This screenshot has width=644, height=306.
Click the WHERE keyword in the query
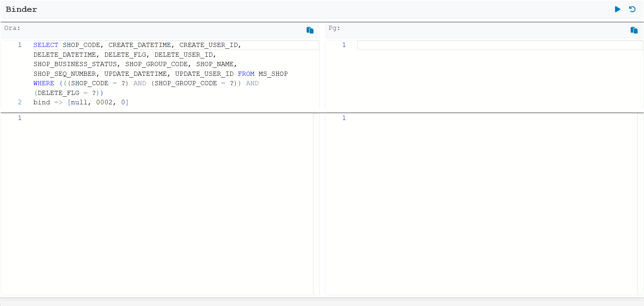44,83
